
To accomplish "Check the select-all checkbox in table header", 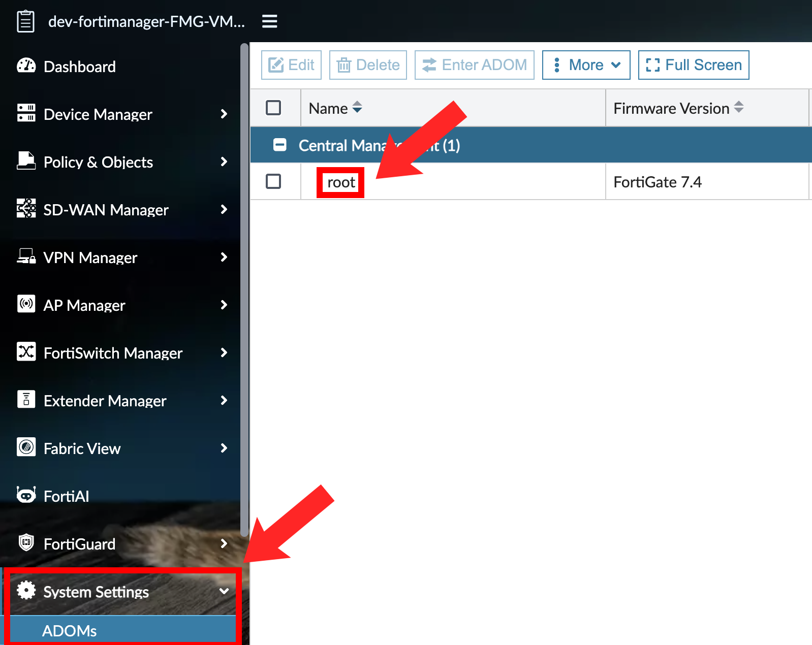I will [273, 108].
